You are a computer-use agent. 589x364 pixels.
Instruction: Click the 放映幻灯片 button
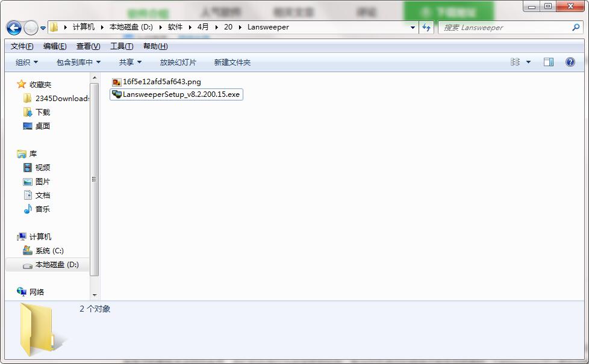coord(178,63)
